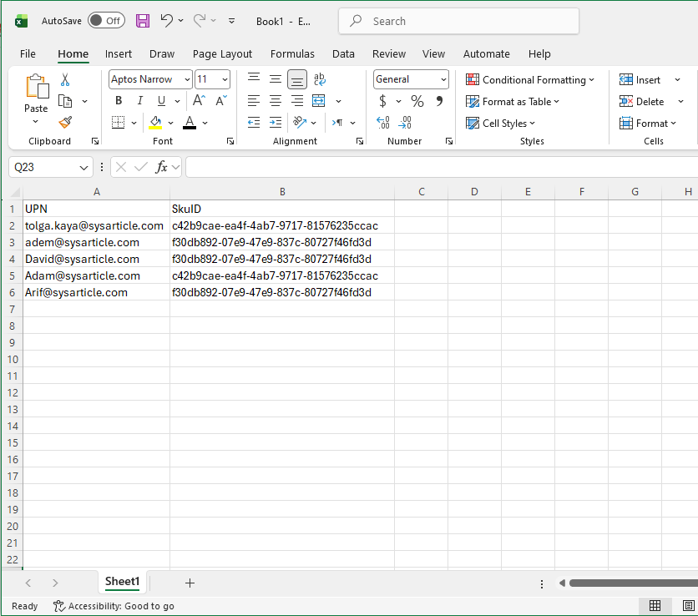
Task: Open Cell Styles dropdown
Action: coord(500,123)
